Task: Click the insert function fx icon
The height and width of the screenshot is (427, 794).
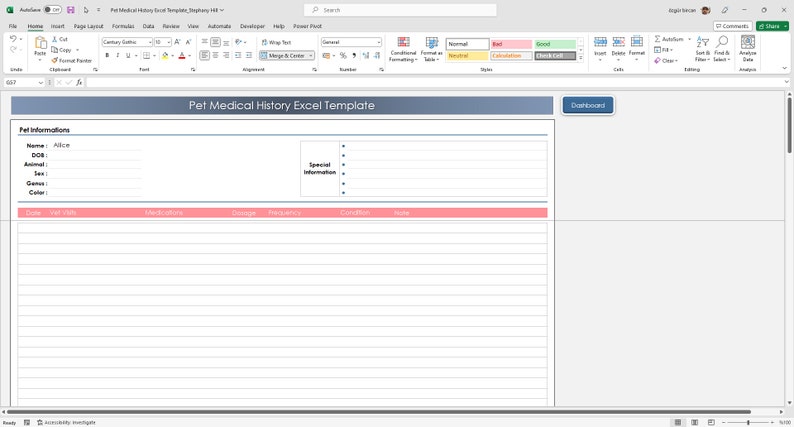Action: [x=79, y=82]
